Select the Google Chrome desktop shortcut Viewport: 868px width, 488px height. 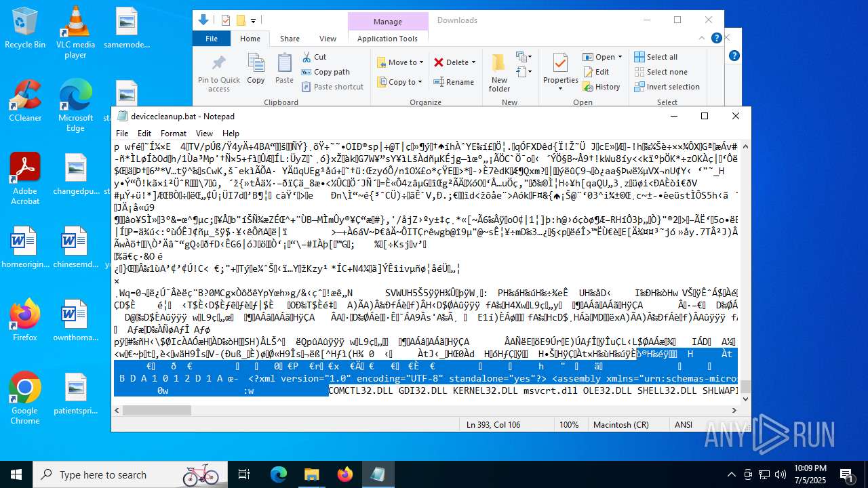tap(25, 398)
